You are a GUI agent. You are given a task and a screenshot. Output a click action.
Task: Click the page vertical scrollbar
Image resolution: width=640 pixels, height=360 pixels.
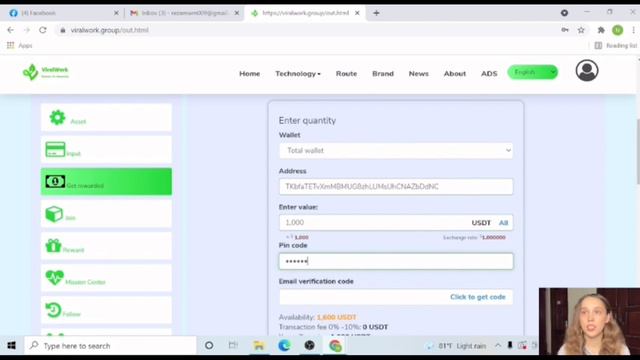[x=638, y=152]
